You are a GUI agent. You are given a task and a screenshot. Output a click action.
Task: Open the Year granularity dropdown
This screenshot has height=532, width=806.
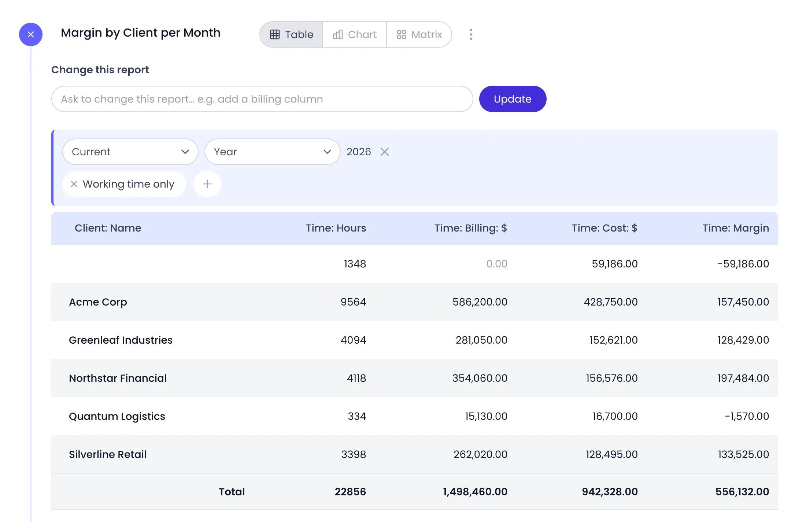click(x=273, y=152)
